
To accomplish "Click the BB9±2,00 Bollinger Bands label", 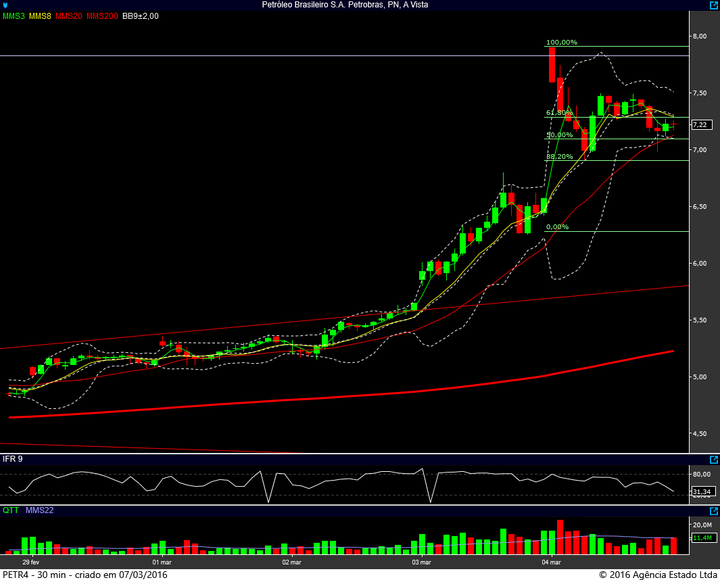I will (x=140, y=17).
